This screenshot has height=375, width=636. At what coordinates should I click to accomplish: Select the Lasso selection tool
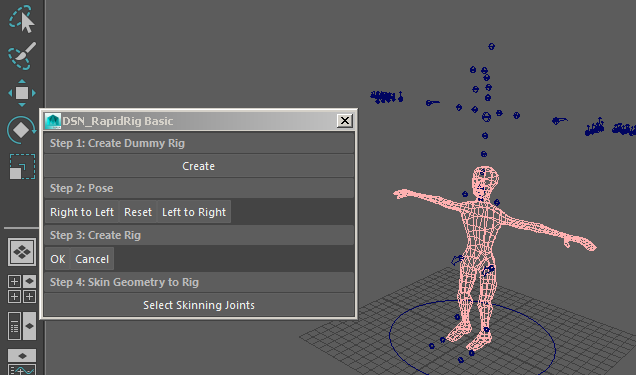point(21,19)
